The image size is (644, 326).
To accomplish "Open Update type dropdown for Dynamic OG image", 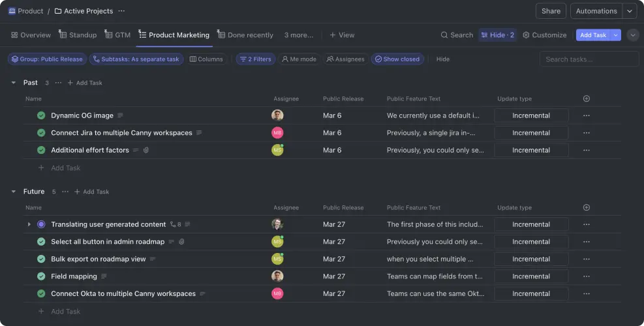I will [x=531, y=115].
